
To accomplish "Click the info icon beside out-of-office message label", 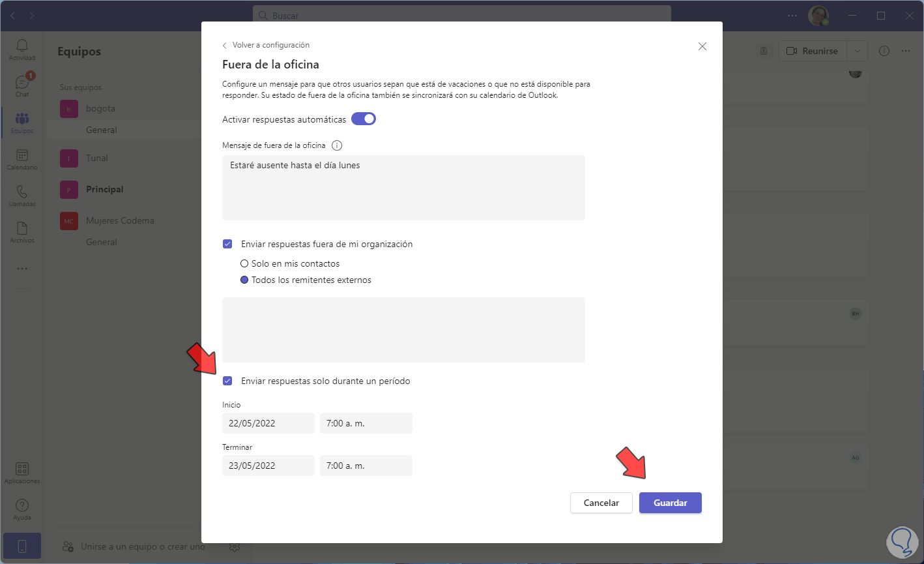I will click(337, 145).
